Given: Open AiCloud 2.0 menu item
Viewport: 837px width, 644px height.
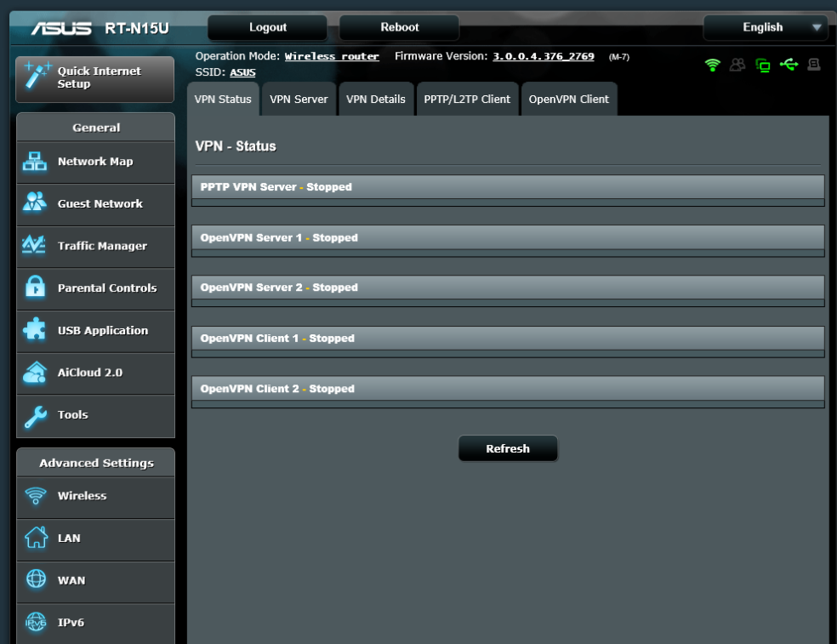Looking at the screenshot, I should click(95, 373).
